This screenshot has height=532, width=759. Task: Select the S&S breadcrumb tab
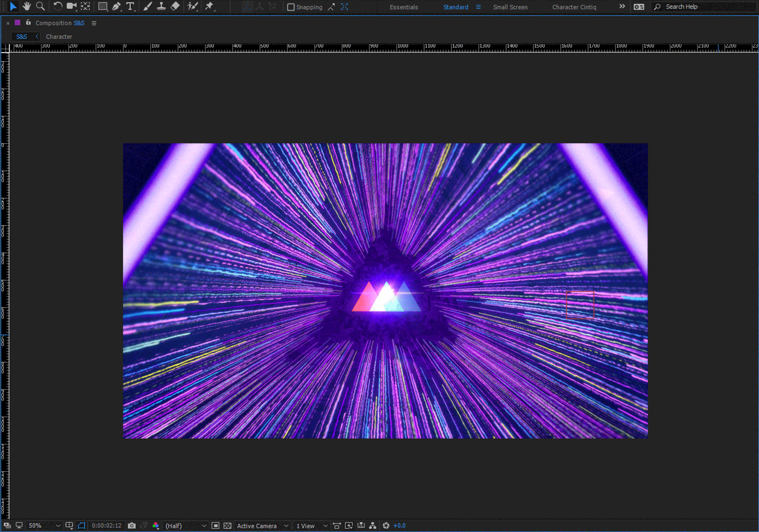click(x=22, y=37)
